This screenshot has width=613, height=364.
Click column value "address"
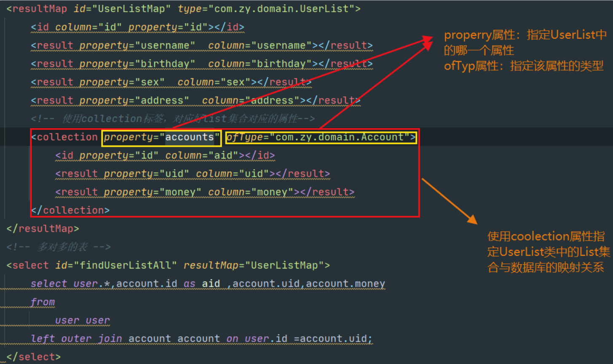tap(276, 101)
